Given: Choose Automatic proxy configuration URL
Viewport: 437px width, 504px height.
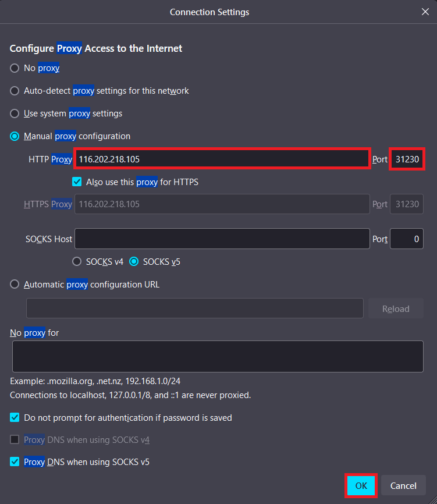Looking at the screenshot, I should tap(14, 284).
